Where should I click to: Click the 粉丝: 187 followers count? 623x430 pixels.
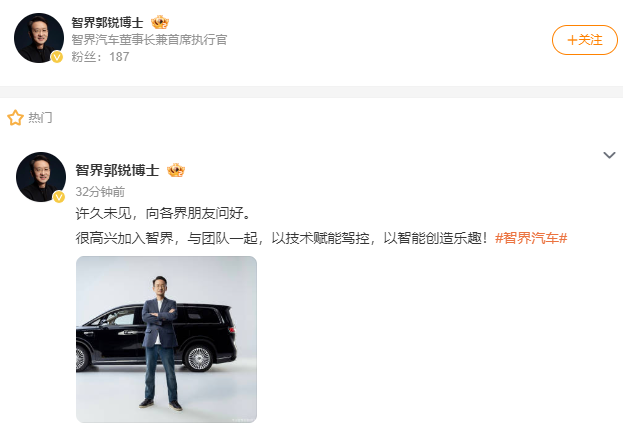100,57
